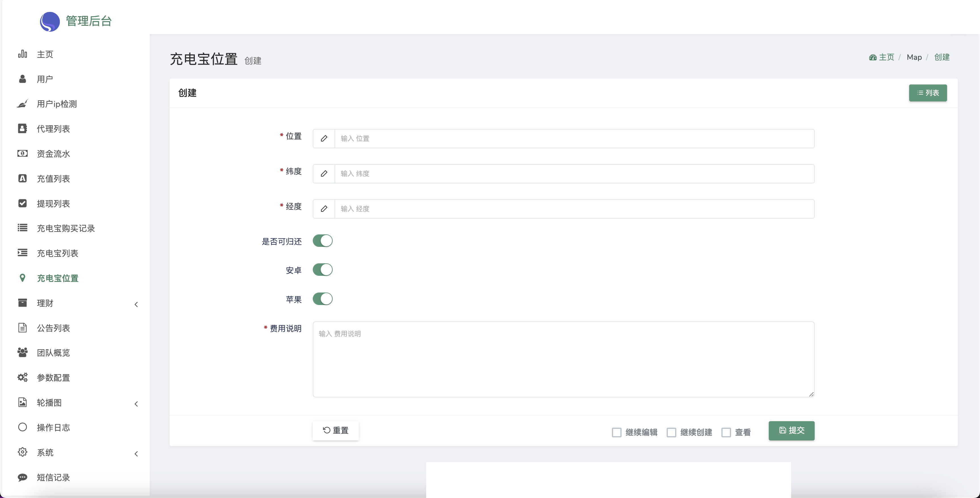This screenshot has height=498, width=980.
Task: Open the 用户 (Users) sidebar icon
Action: pos(22,79)
